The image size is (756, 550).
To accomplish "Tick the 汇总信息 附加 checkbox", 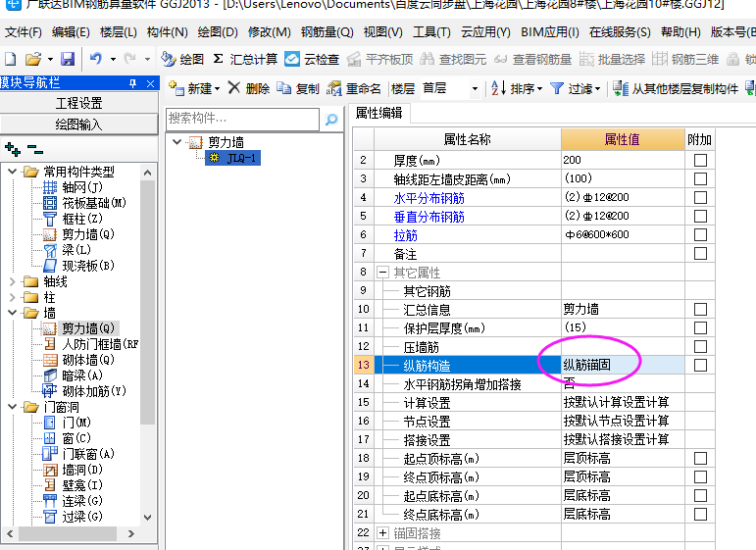I will coord(700,310).
